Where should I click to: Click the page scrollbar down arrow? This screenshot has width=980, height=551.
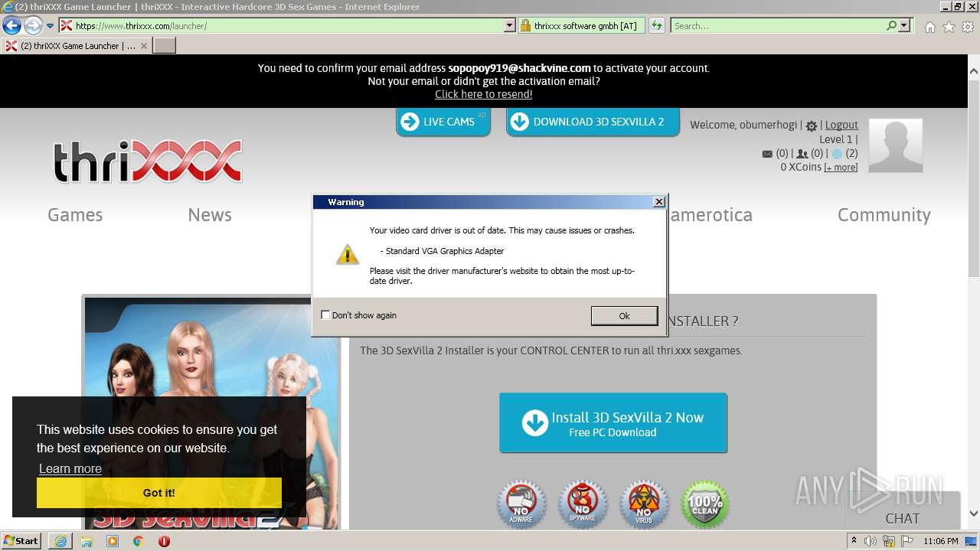[973, 514]
